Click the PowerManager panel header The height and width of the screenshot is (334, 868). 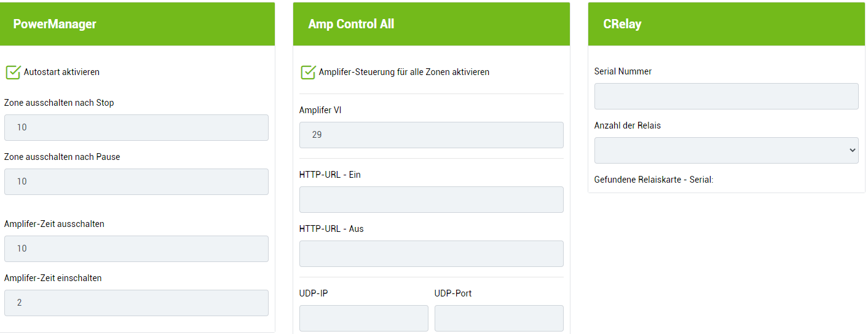(x=136, y=24)
